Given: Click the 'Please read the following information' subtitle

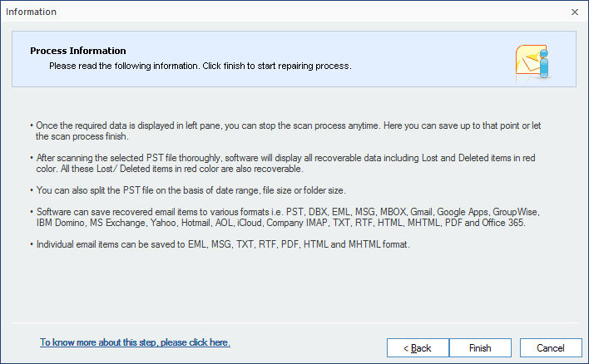Looking at the screenshot, I should (200, 66).
